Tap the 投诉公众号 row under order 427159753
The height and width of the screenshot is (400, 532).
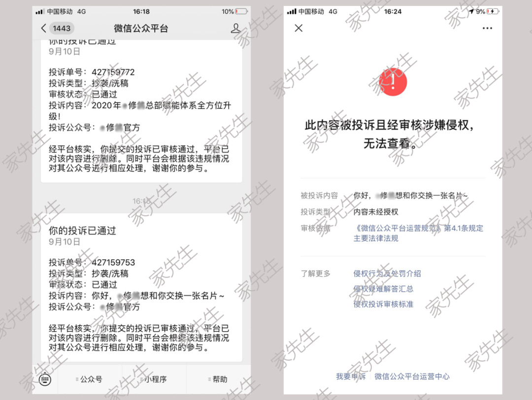(94, 307)
